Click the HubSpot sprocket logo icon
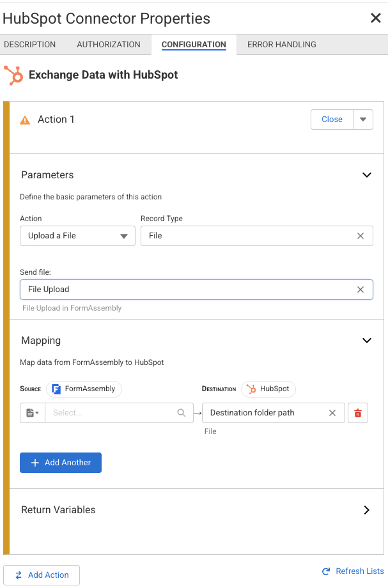This screenshot has width=388, height=588. [x=13, y=75]
